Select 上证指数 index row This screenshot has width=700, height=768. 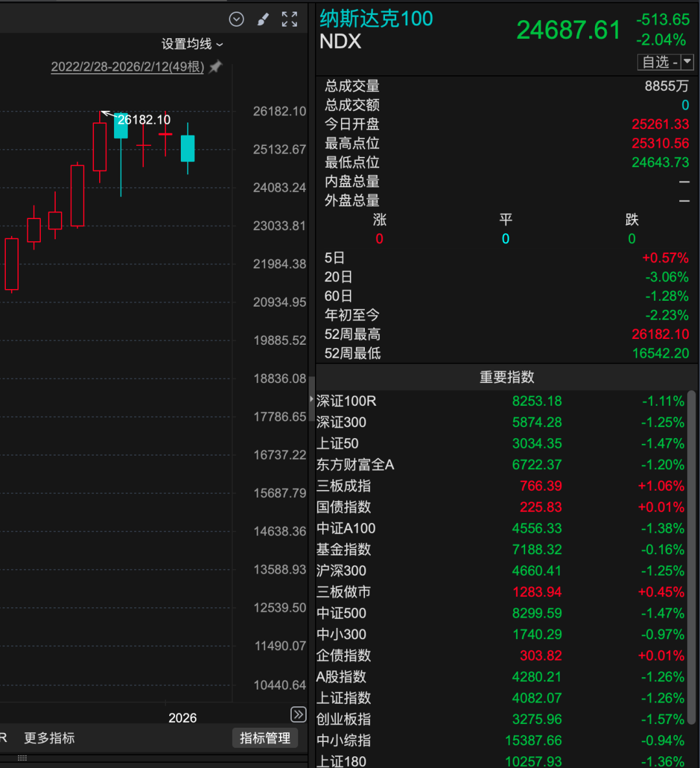click(500, 698)
